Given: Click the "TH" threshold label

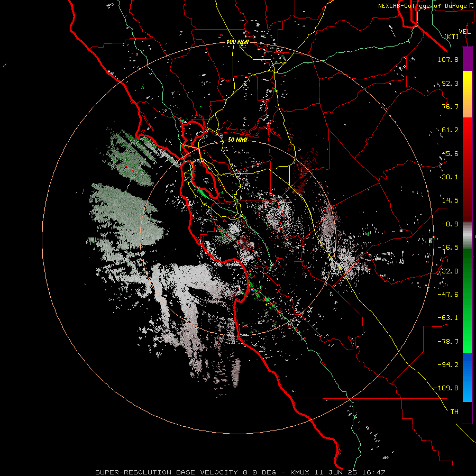Looking at the screenshot, I should [x=454, y=412].
